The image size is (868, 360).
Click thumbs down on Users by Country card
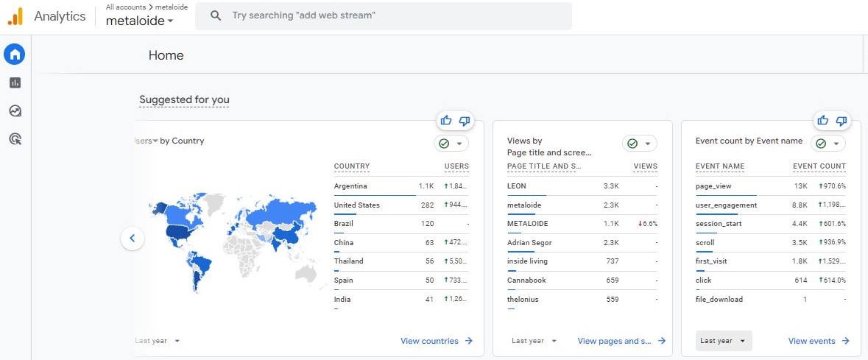coord(465,120)
